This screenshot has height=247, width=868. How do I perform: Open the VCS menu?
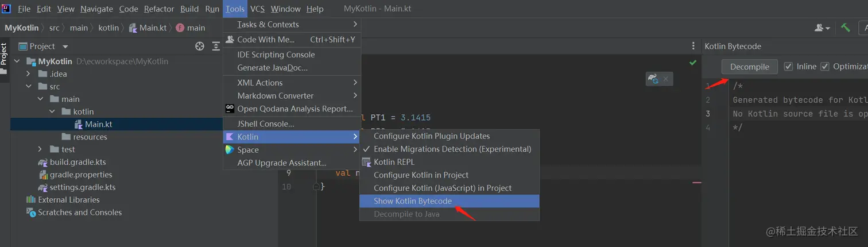coord(257,9)
